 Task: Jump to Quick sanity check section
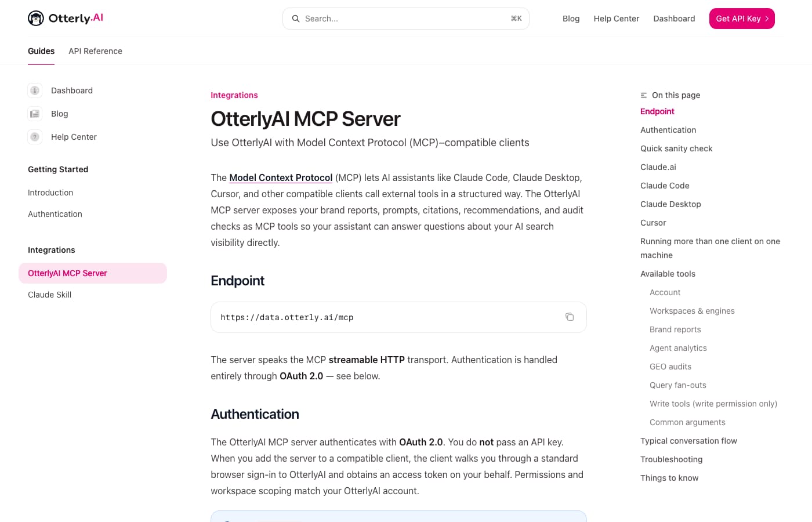[x=676, y=148]
